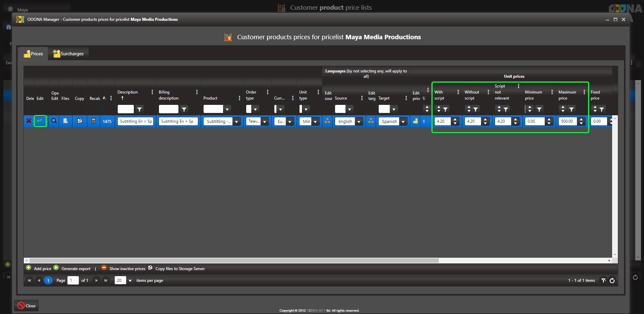
Task: Copy the price row using copy icon
Action: [x=79, y=121]
